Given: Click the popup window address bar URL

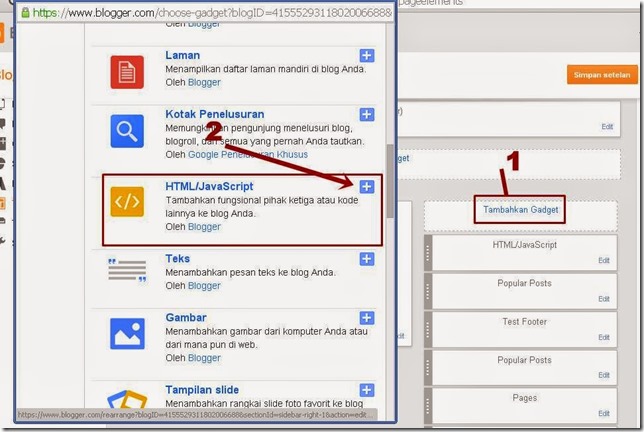Looking at the screenshot, I should click(212, 13).
